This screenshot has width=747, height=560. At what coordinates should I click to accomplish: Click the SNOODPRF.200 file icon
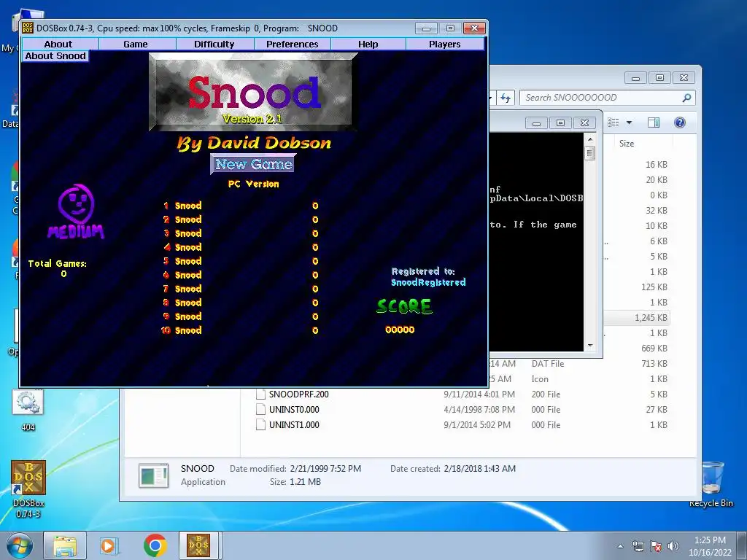coord(260,394)
